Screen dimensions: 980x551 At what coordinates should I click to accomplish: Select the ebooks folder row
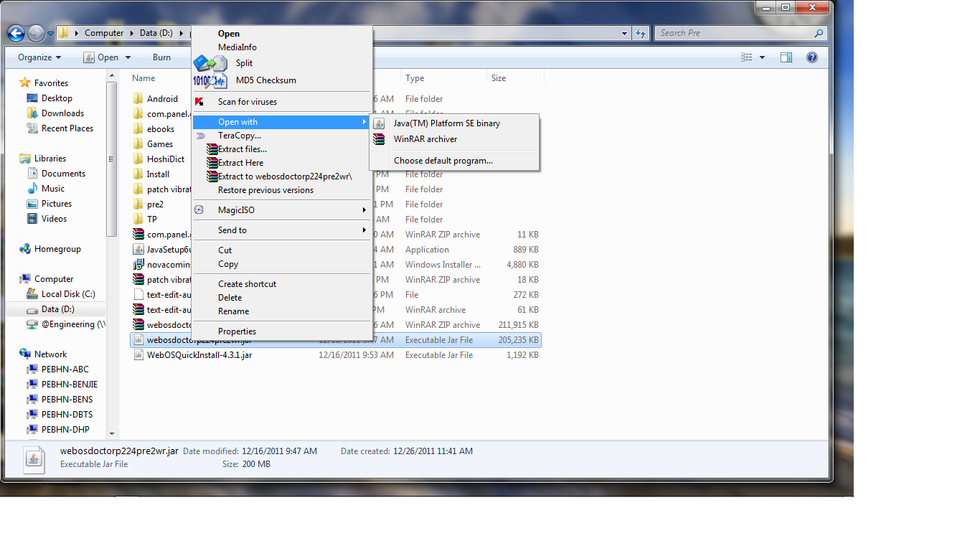click(160, 129)
